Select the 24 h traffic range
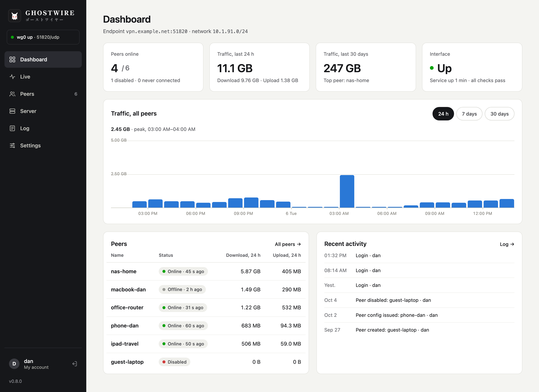This screenshot has width=539, height=392. click(x=443, y=114)
